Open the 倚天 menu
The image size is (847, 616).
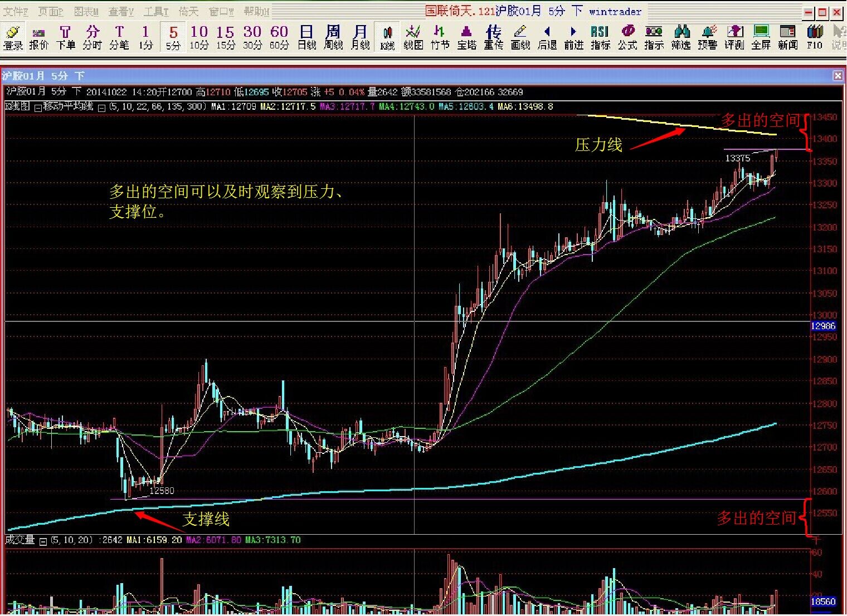188,11
